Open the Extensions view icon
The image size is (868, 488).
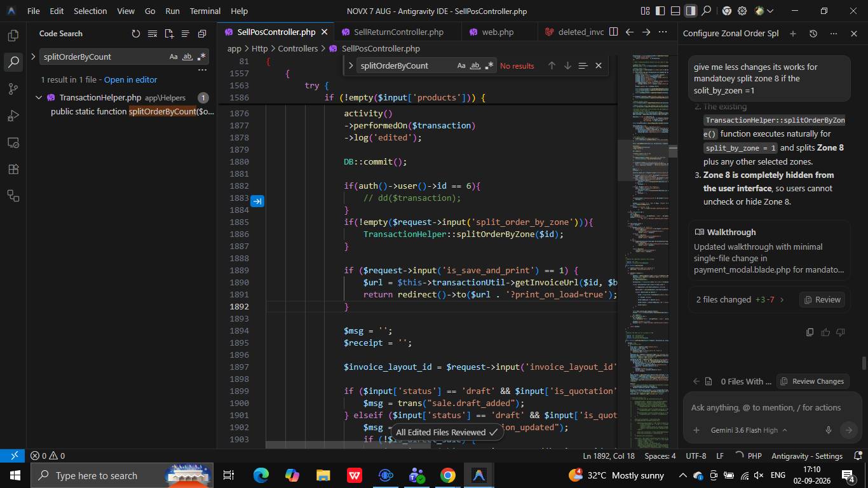13,169
